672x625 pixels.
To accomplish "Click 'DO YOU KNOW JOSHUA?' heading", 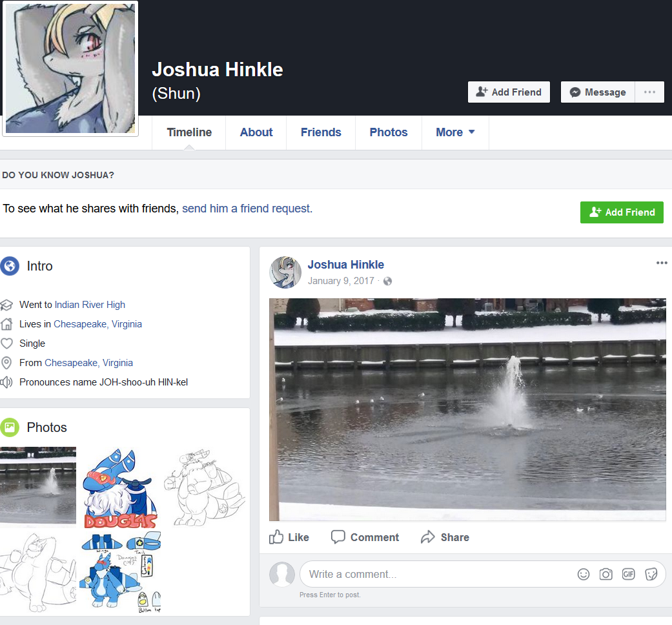I will click(58, 175).
